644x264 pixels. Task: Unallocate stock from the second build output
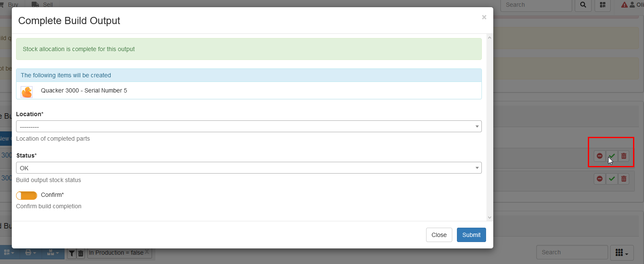(x=599, y=179)
